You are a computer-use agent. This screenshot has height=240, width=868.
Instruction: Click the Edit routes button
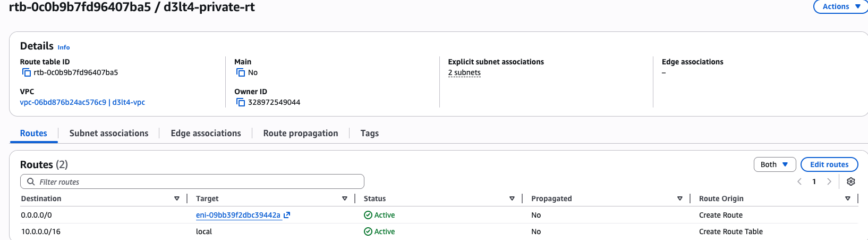tap(829, 164)
